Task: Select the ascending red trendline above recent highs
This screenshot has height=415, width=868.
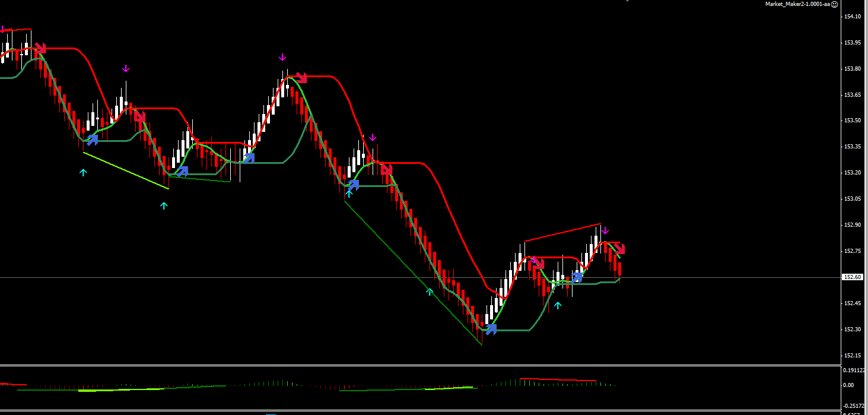Action: pos(562,232)
